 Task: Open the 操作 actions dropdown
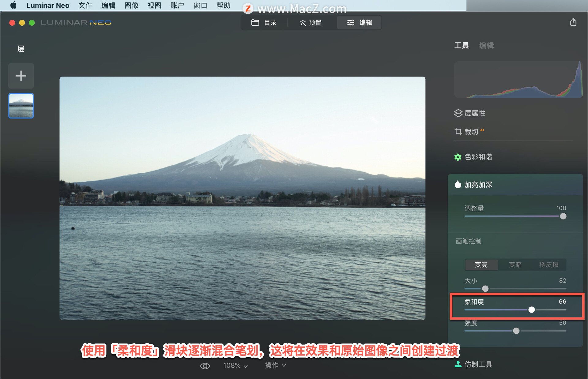point(275,366)
